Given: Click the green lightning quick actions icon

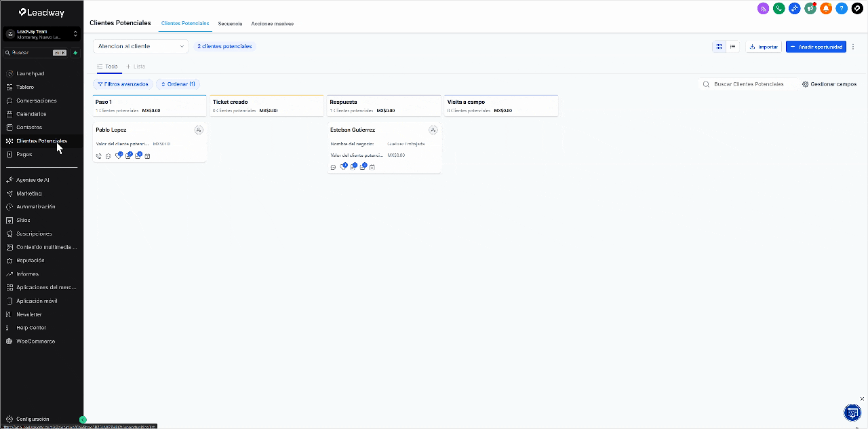Looking at the screenshot, I should click(75, 52).
